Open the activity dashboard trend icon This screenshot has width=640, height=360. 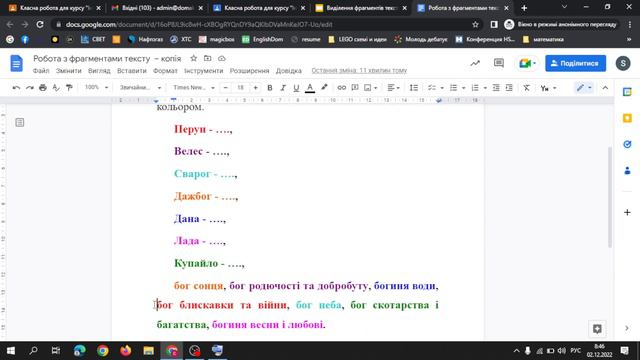pyautogui.click(x=475, y=63)
